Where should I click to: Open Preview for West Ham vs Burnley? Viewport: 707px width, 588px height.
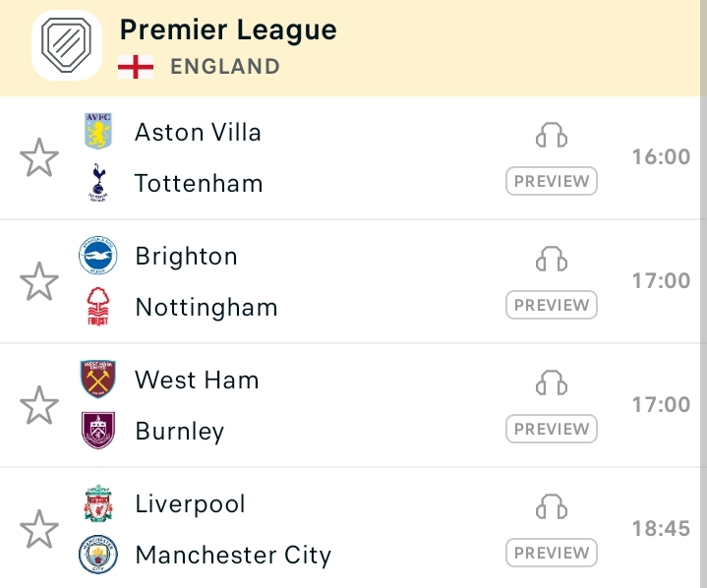[552, 429]
